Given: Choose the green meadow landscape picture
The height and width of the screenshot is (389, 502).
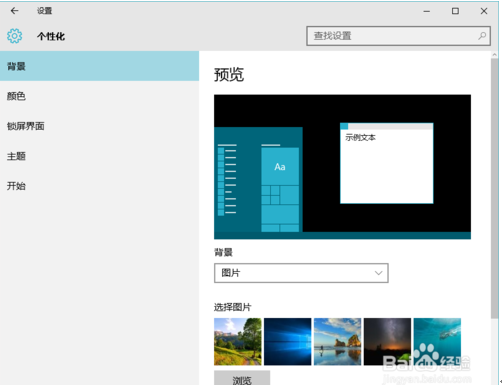Looking at the screenshot, I should pos(238,342).
